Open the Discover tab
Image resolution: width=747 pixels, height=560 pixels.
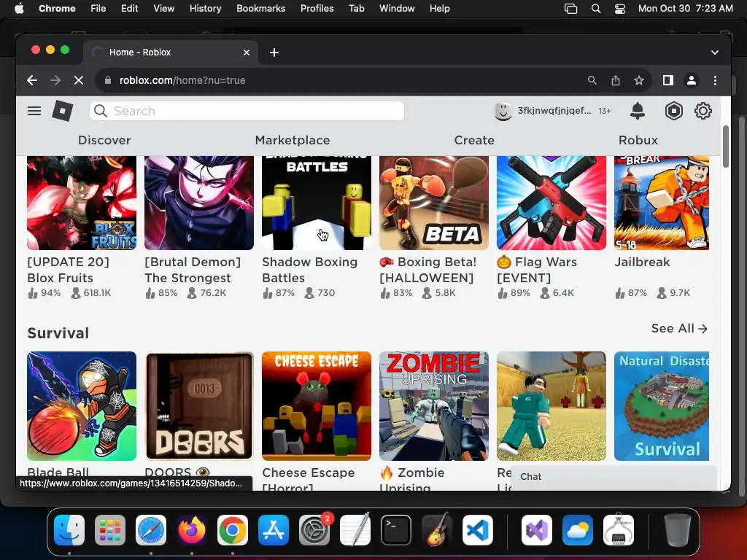[104, 140]
